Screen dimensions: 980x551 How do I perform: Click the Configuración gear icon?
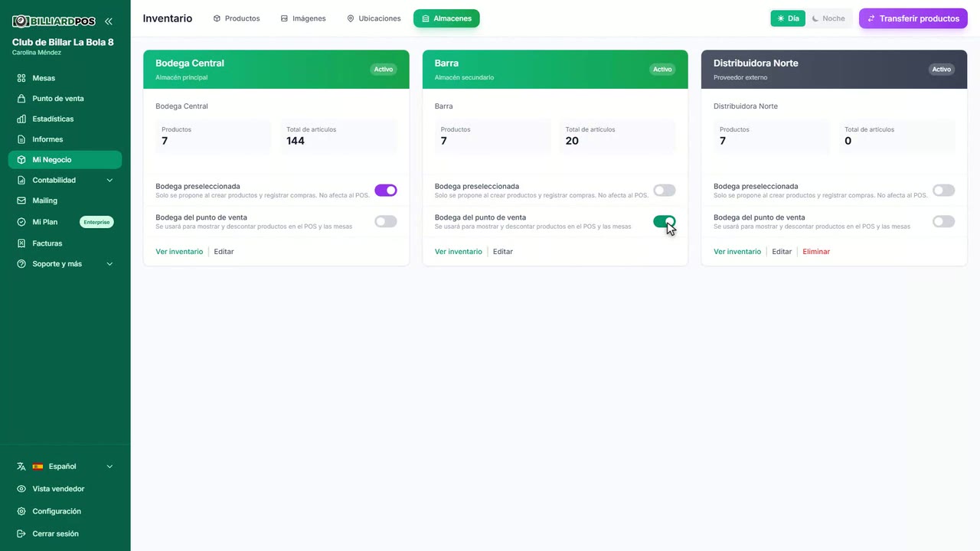click(x=21, y=511)
